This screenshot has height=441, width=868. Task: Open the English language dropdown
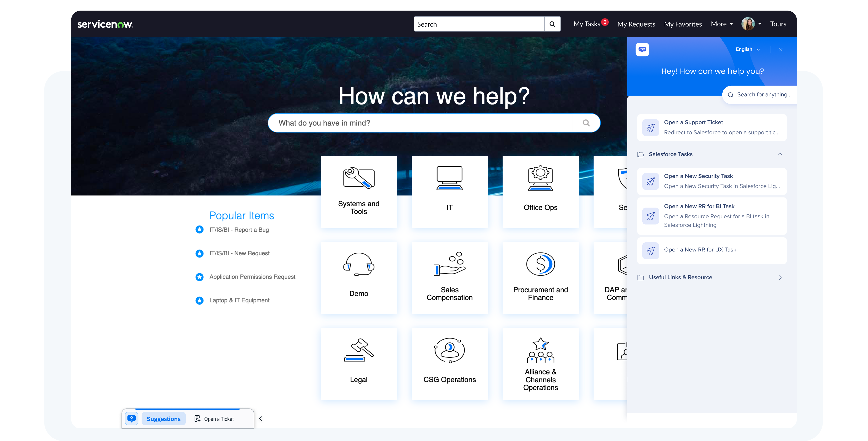pyautogui.click(x=747, y=49)
